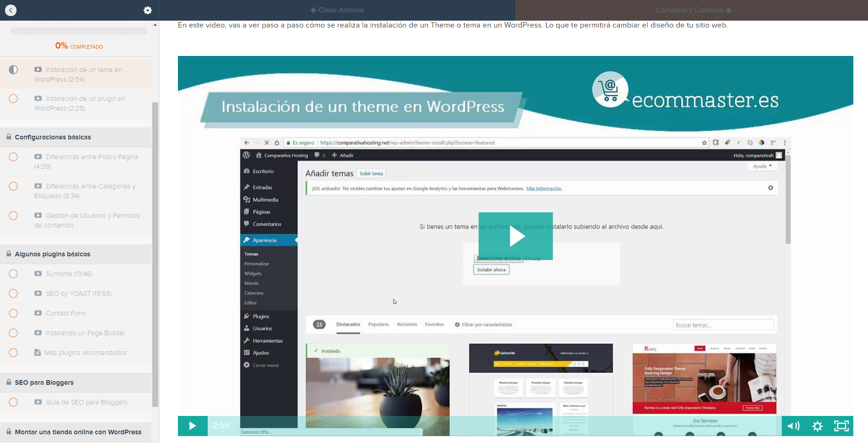Click Filtrar por características gear in video
The height and width of the screenshot is (443, 868).
457,324
